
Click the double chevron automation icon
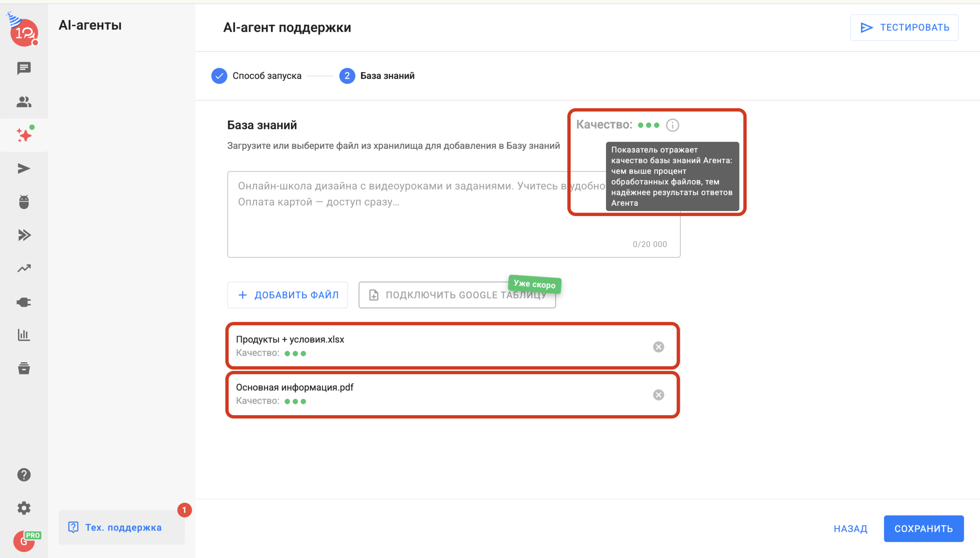24,235
